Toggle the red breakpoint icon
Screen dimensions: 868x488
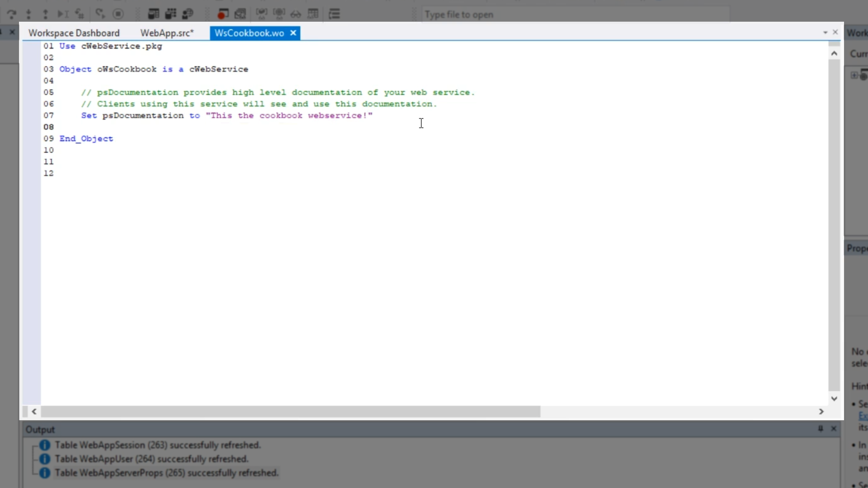pos(223,14)
